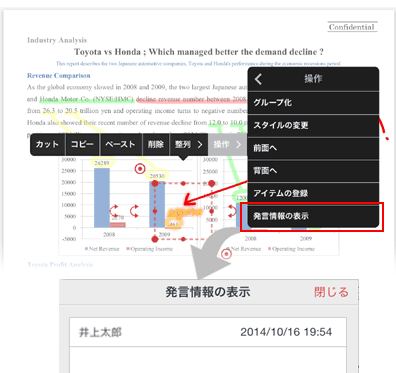396x373 pixels.
Task: Click the Toyota vs Honda title
Action: 199,52
